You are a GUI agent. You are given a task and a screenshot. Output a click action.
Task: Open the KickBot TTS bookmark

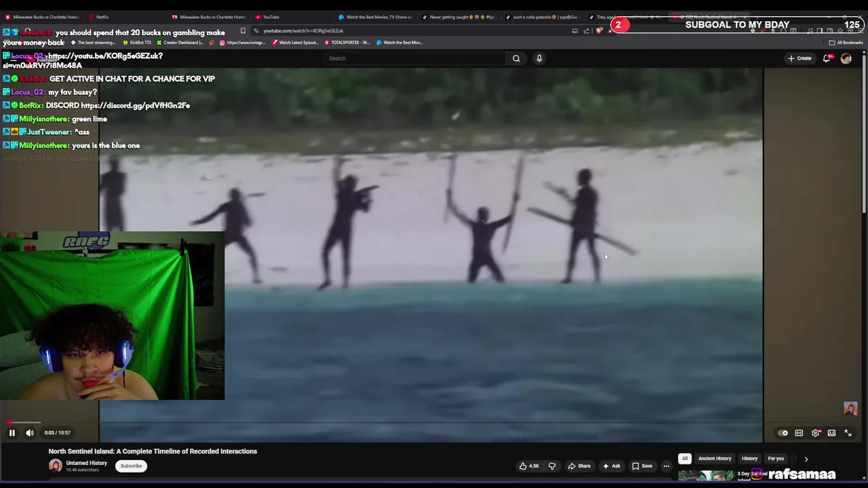pos(136,43)
